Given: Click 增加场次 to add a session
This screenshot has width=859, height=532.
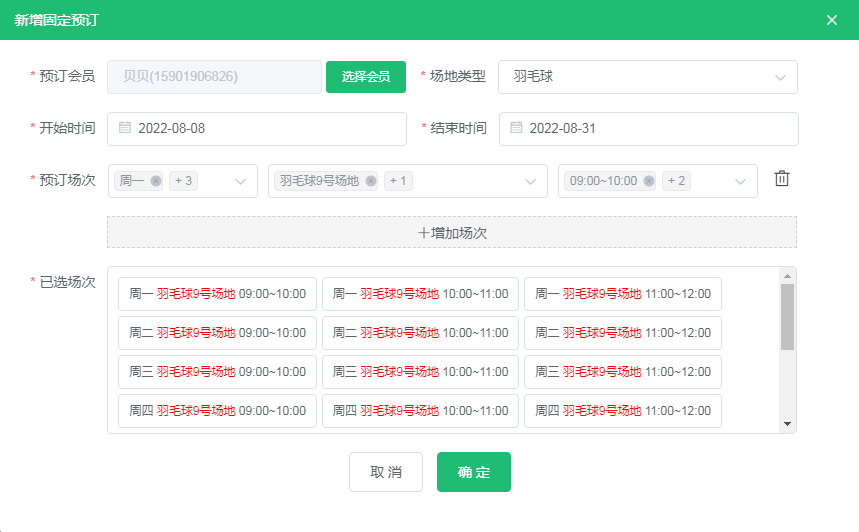Looking at the screenshot, I should [452, 232].
